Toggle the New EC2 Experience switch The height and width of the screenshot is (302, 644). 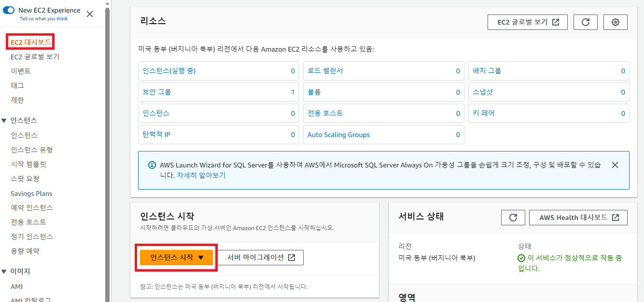pyautogui.click(x=9, y=10)
